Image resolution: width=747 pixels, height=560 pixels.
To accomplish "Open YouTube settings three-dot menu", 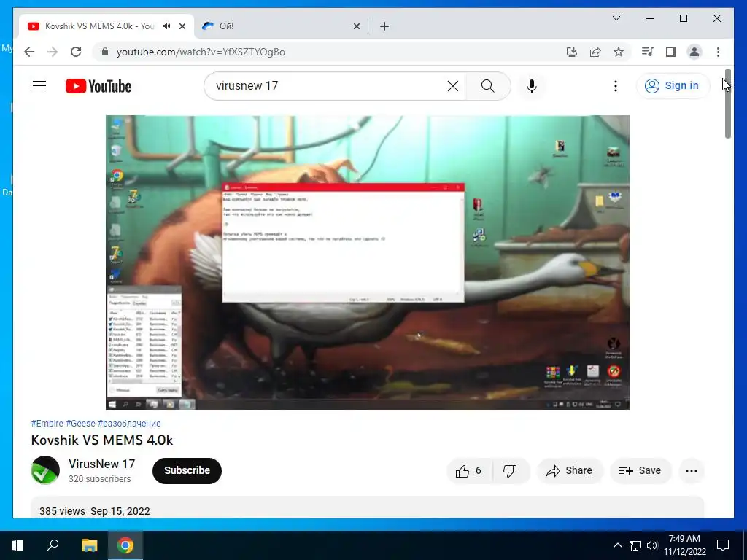I will coord(616,86).
